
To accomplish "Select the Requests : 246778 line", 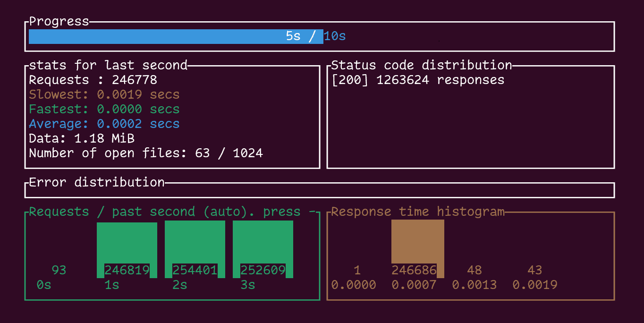I will click(x=93, y=80).
